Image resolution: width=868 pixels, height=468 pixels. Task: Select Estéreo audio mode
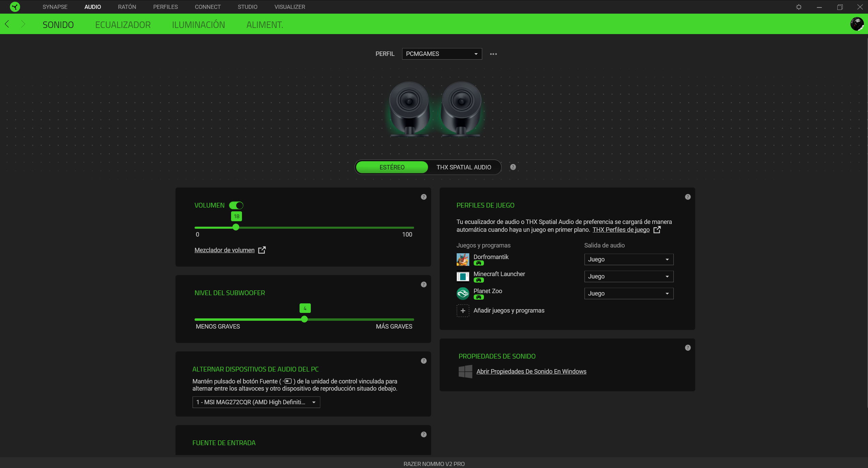point(392,167)
